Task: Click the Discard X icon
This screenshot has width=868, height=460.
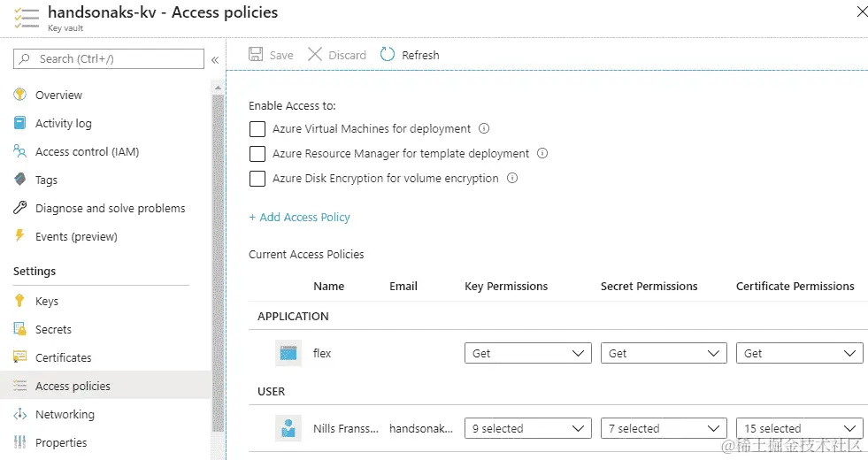Action: click(315, 55)
